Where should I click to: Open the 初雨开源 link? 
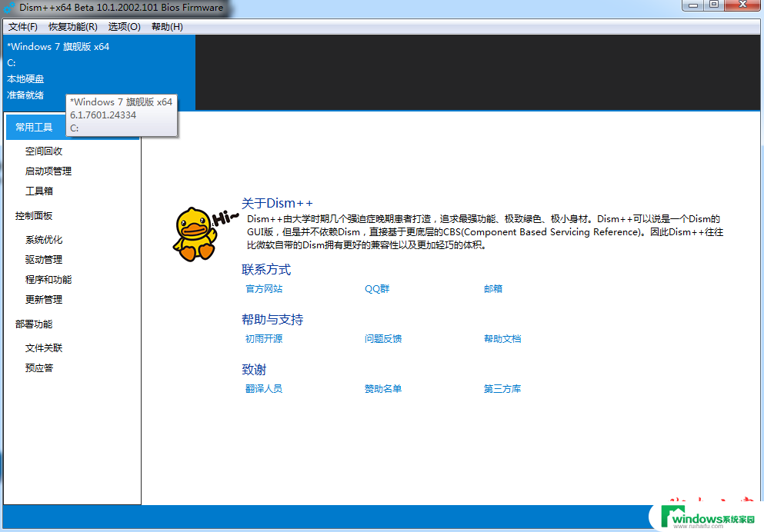(264, 339)
